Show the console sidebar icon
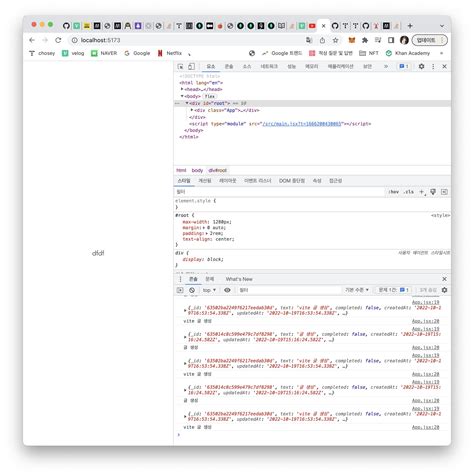The height and width of the screenshot is (476, 474). click(x=180, y=290)
